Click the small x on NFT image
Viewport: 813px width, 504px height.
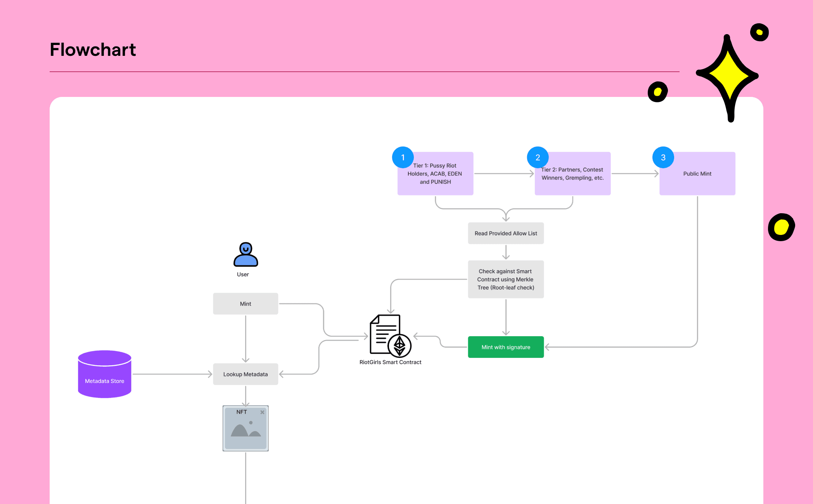point(262,412)
